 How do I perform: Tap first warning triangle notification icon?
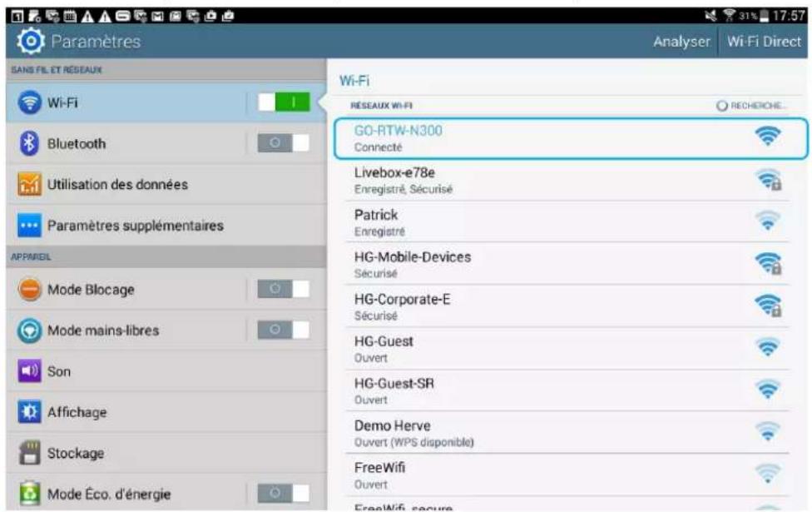(x=87, y=16)
